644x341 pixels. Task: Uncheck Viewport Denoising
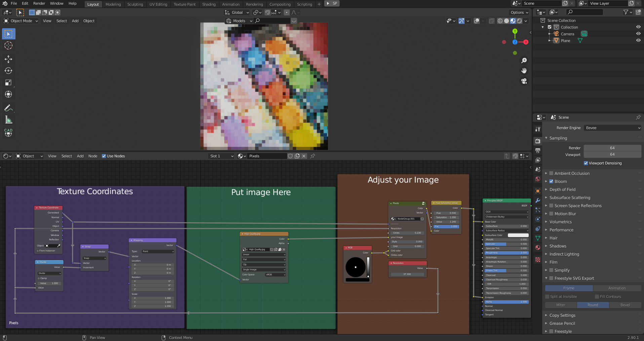click(x=585, y=163)
